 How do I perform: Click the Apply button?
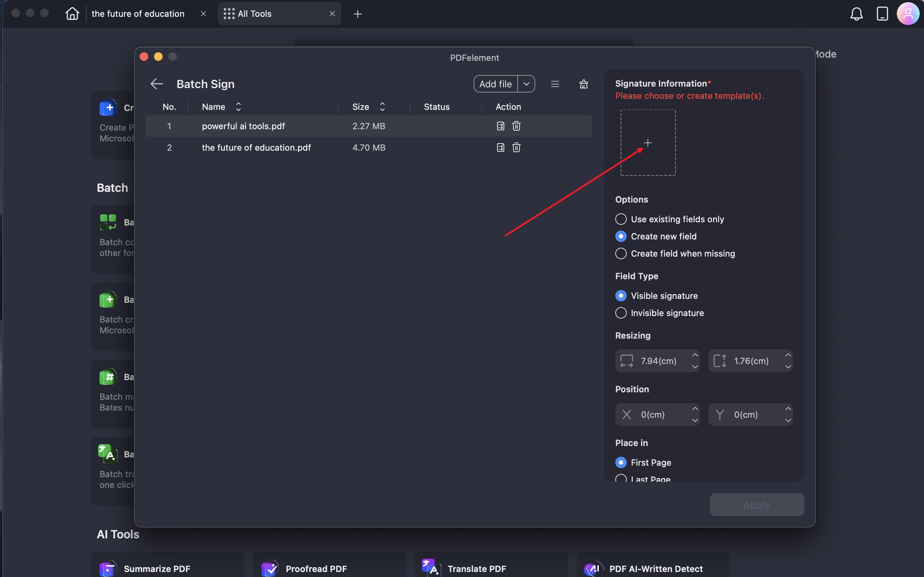coord(757,505)
